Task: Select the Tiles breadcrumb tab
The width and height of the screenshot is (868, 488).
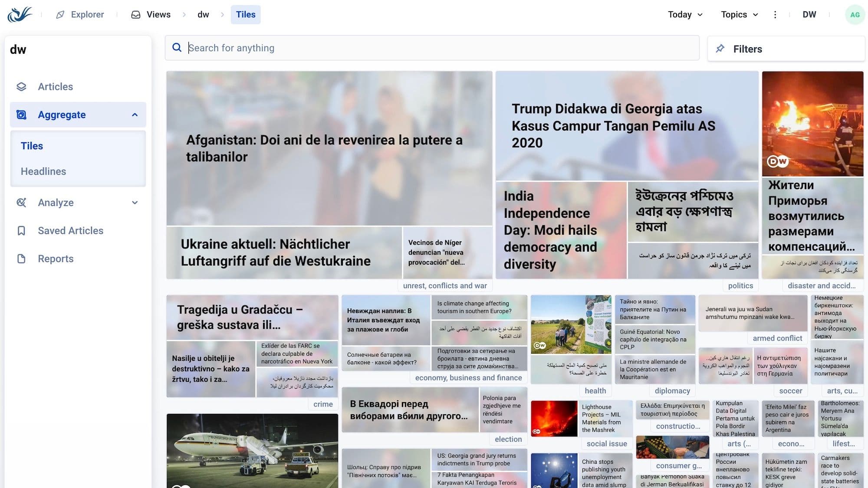Action: [245, 15]
